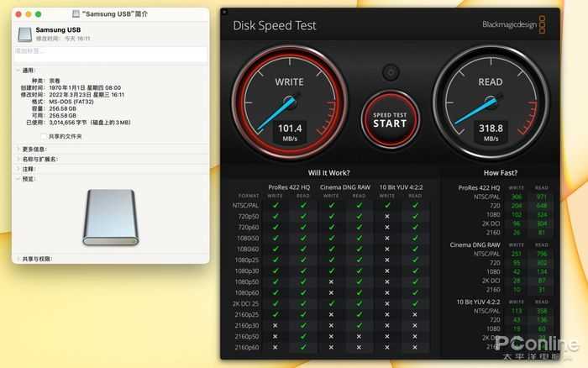Toggle the 共享的文件夹 checkbox
588x368 pixels.
[x=44, y=137]
